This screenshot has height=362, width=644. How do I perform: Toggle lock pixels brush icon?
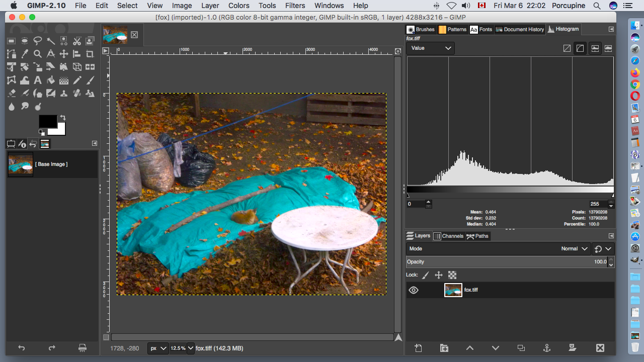(426, 275)
